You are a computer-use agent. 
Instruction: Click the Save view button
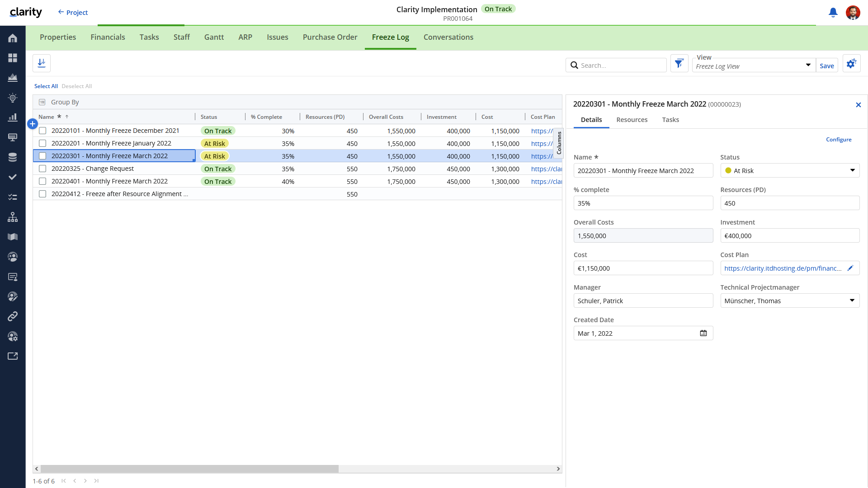(827, 66)
